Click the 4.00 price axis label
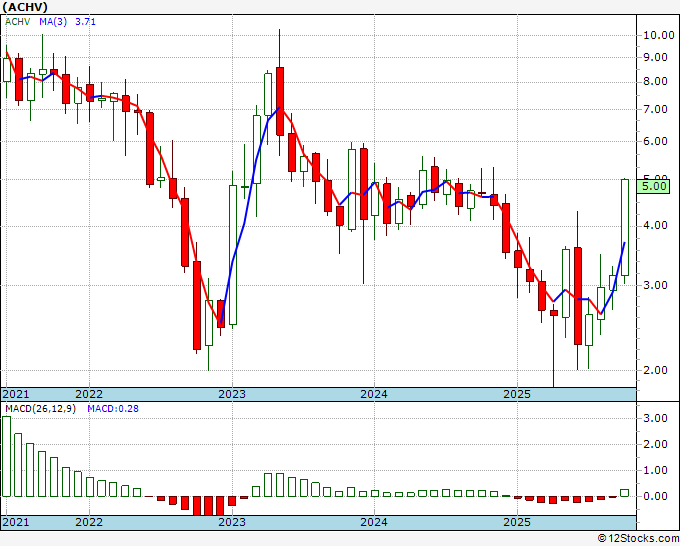 click(x=655, y=226)
